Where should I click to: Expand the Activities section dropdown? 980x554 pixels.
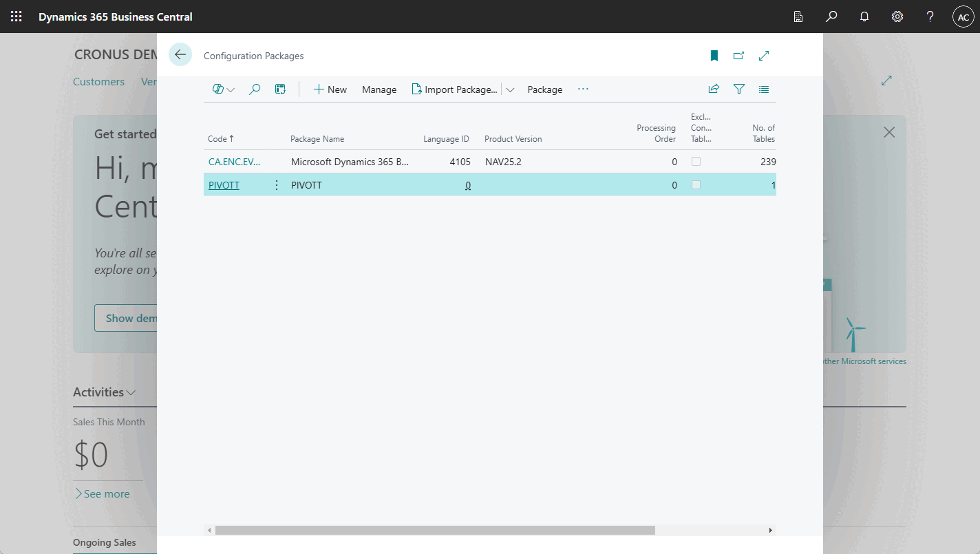(x=131, y=392)
